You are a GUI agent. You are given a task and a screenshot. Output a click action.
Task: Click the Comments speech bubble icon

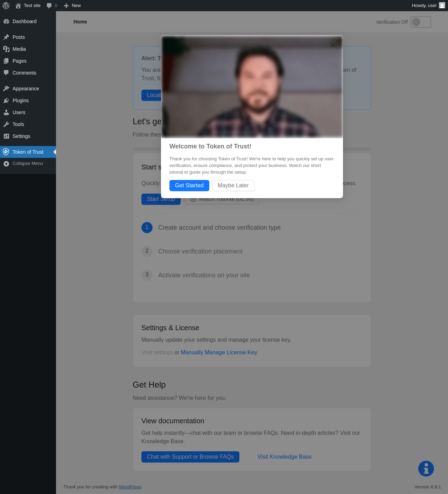point(6,73)
